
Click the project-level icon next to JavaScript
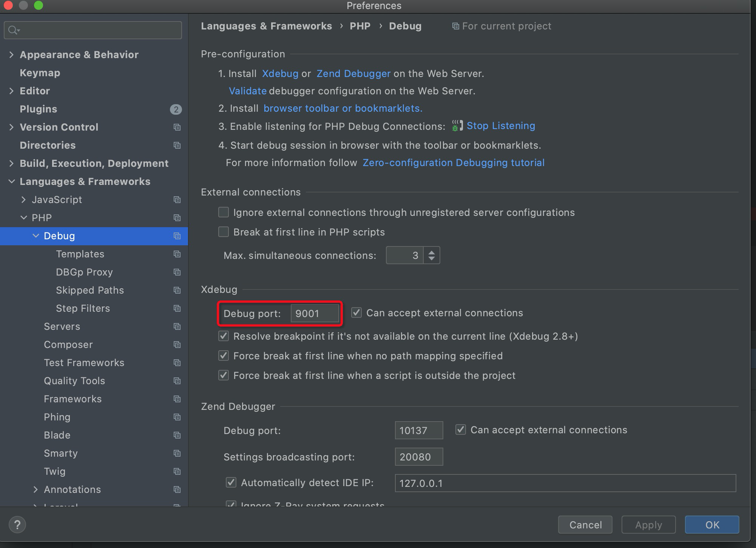point(177,200)
